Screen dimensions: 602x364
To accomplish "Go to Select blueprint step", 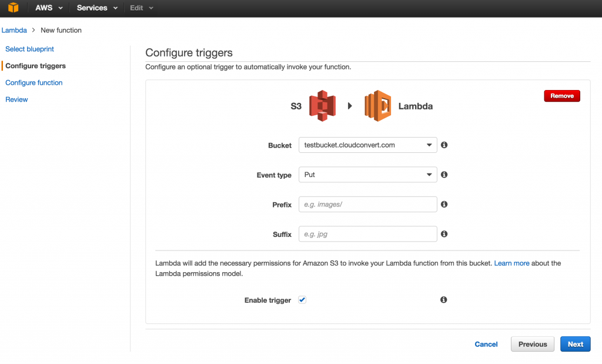I will pos(29,49).
